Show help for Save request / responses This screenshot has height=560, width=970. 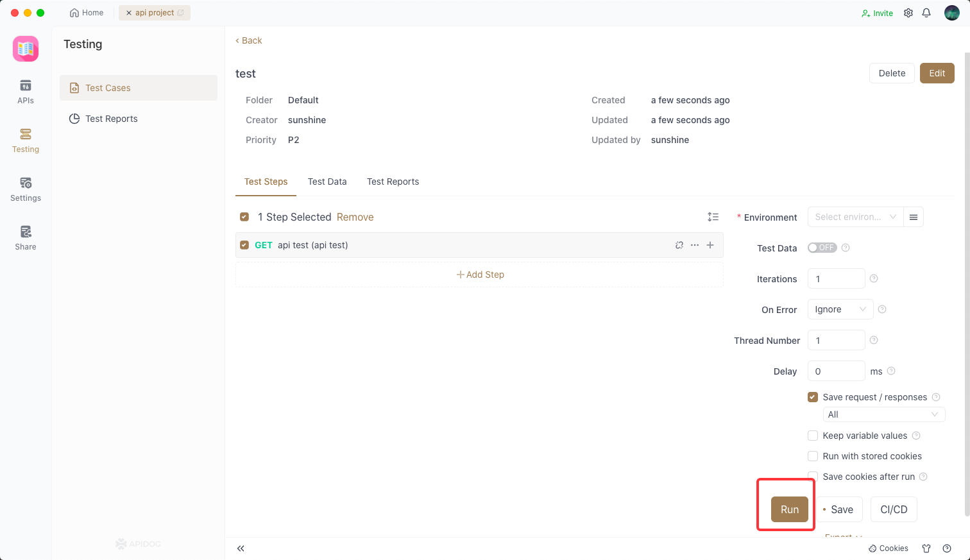point(936,397)
